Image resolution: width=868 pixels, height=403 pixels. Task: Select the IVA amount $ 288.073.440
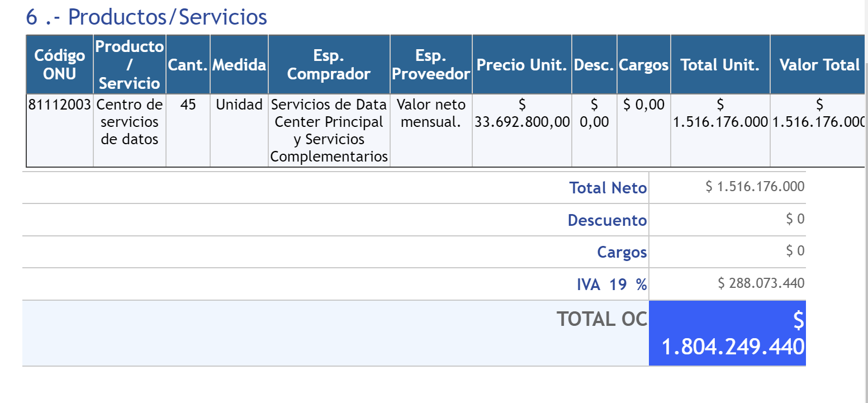pyautogui.click(x=761, y=283)
